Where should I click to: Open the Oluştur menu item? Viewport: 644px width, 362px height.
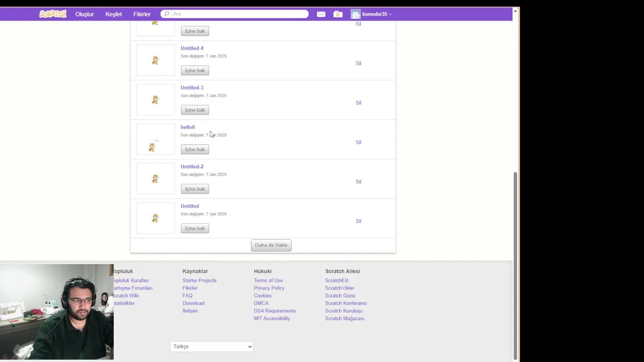[x=85, y=14]
